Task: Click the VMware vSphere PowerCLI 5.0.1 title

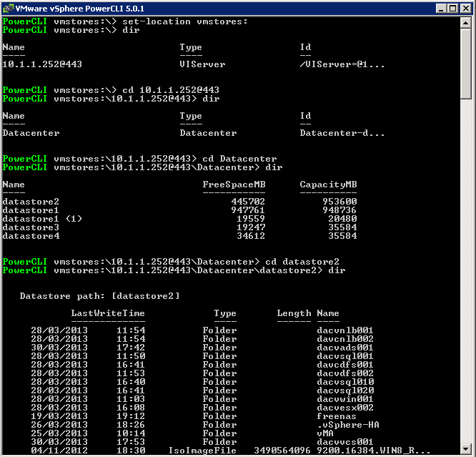Action: [x=80, y=9]
